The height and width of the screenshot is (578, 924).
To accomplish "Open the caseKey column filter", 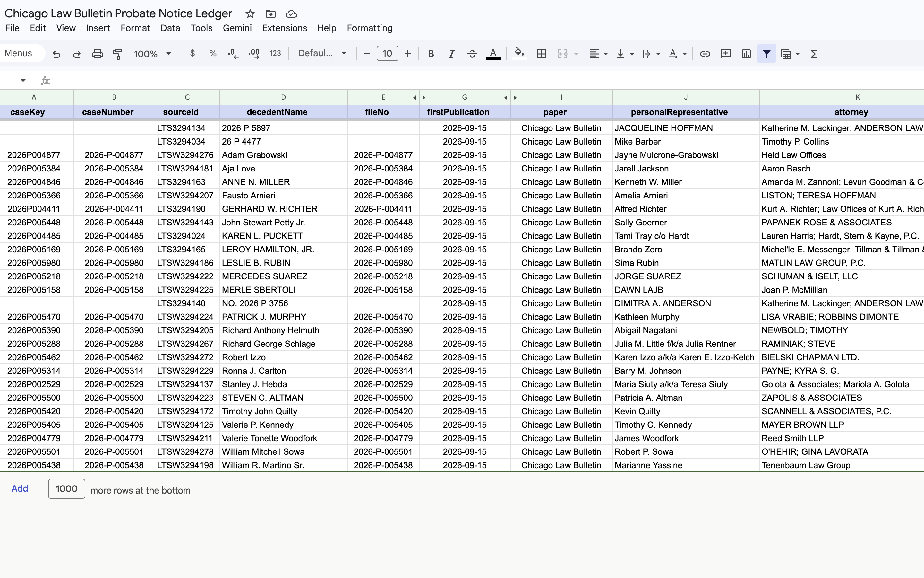I will [66, 112].
